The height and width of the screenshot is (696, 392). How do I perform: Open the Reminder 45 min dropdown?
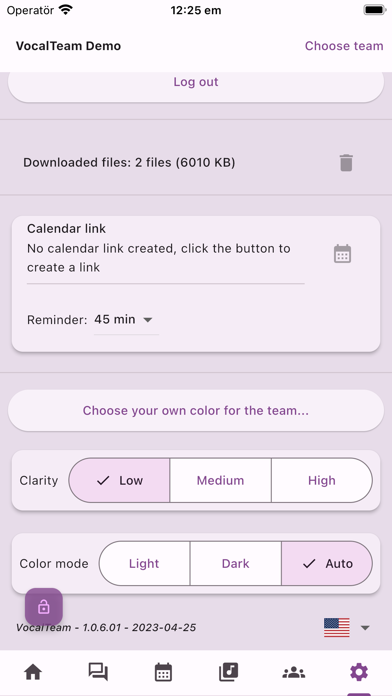point(126,320)
